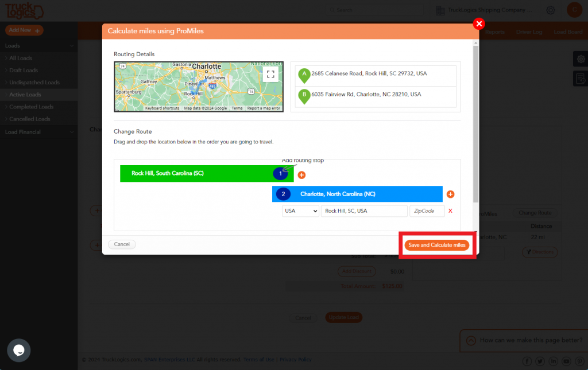The height and width of the screenshot is (370, 588).
Task: Open the LinkedIn footer icon
Action: click(x=553, y=361)
